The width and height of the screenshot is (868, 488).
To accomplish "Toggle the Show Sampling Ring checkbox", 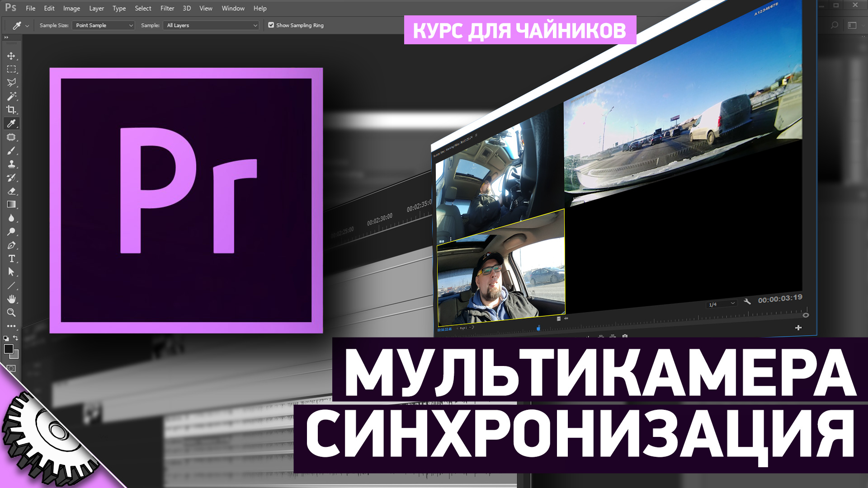I will 271,25.
